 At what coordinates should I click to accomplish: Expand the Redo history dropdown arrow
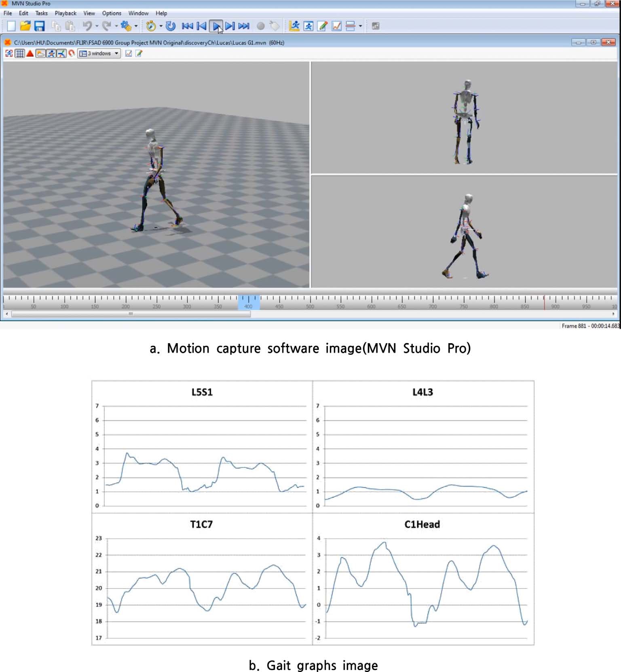(x=116, y=26)
